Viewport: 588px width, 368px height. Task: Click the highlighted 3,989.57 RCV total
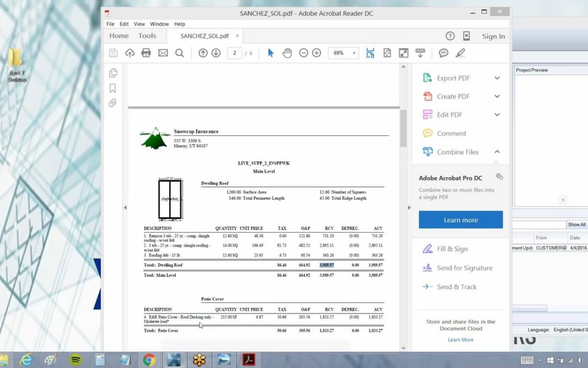pyautogui.click(x=327, y=265)
